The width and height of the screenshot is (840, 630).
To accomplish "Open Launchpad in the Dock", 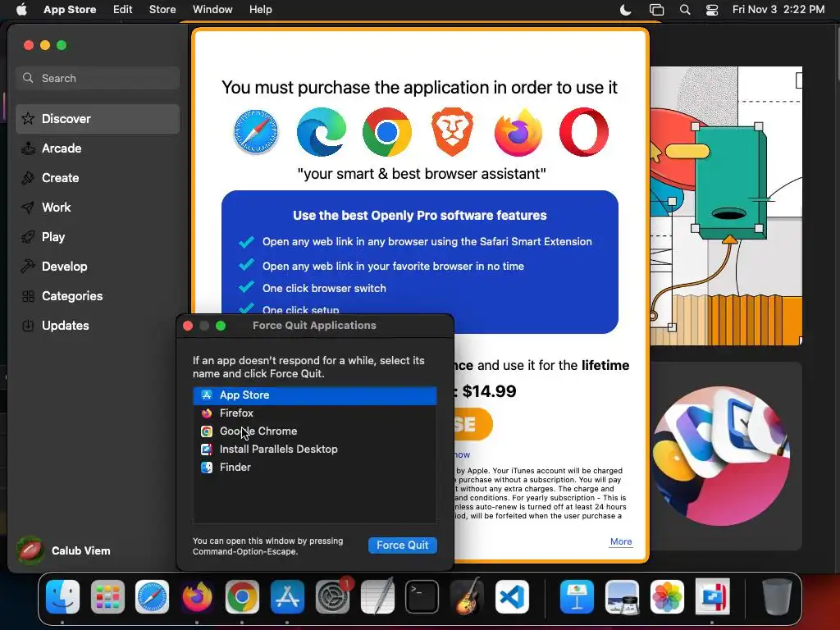I will [x=107, y=596].
